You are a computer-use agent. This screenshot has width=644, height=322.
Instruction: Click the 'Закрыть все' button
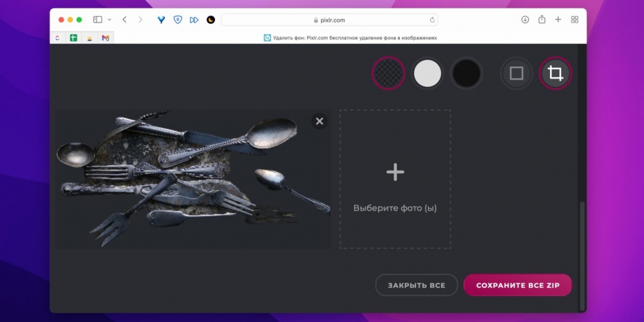[417, 285]
